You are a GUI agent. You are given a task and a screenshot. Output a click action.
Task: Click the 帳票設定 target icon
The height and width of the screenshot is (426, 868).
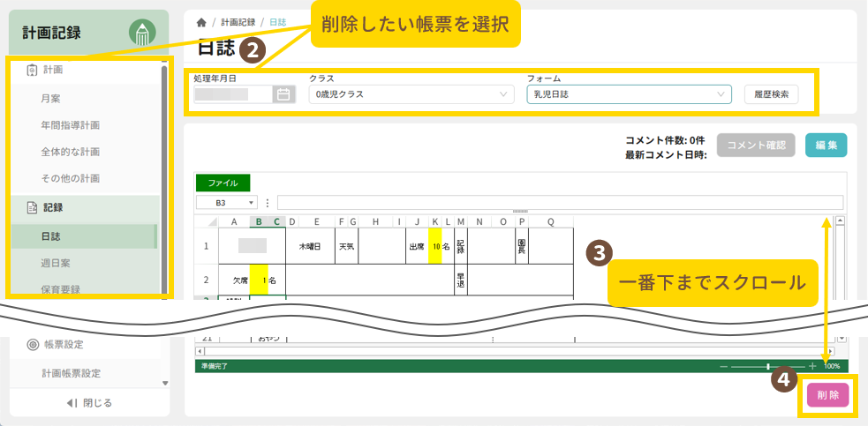32,345
